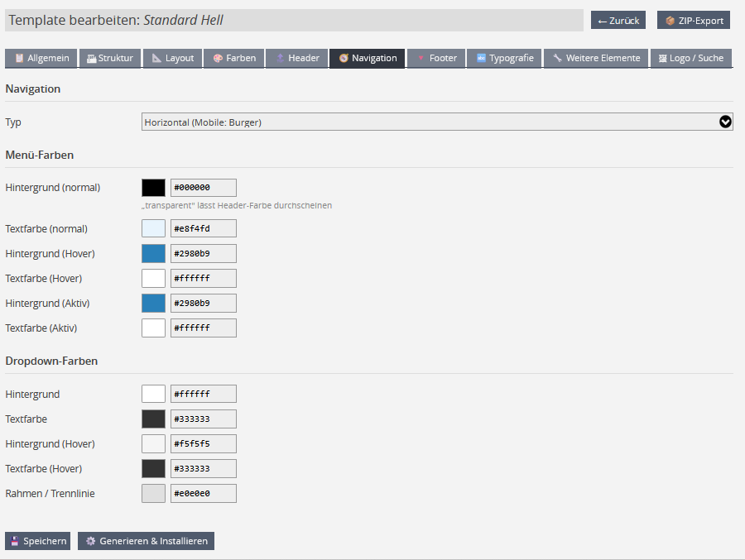Switch to the Struktur tab
This screenshot has width=745, height=560.
[110, 58]
